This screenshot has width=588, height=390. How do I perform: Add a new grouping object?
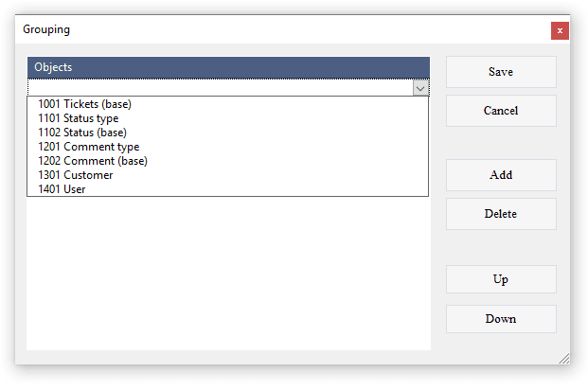pyautogui.click(x=501, y=175)
